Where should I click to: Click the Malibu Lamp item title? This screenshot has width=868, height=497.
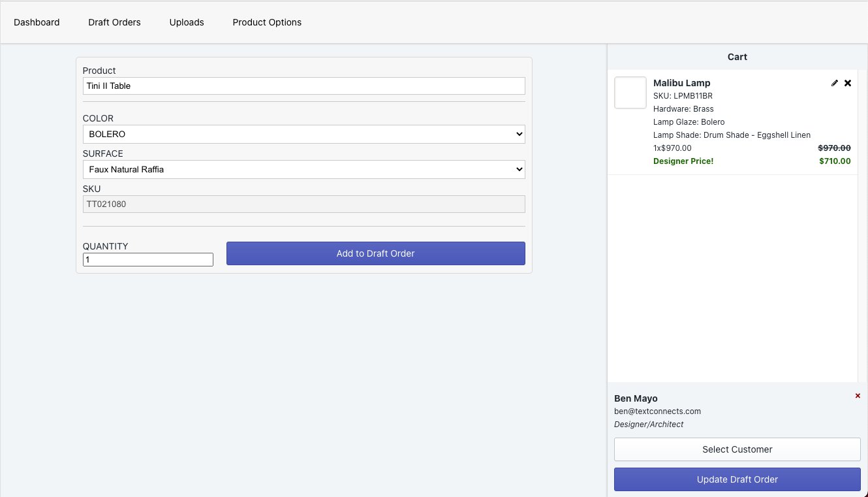point(681,83)
